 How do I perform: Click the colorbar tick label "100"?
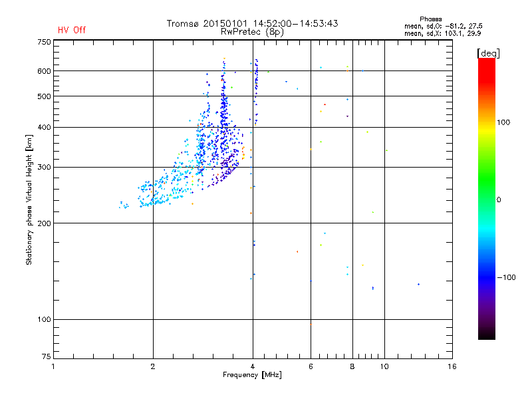point(503,122)
